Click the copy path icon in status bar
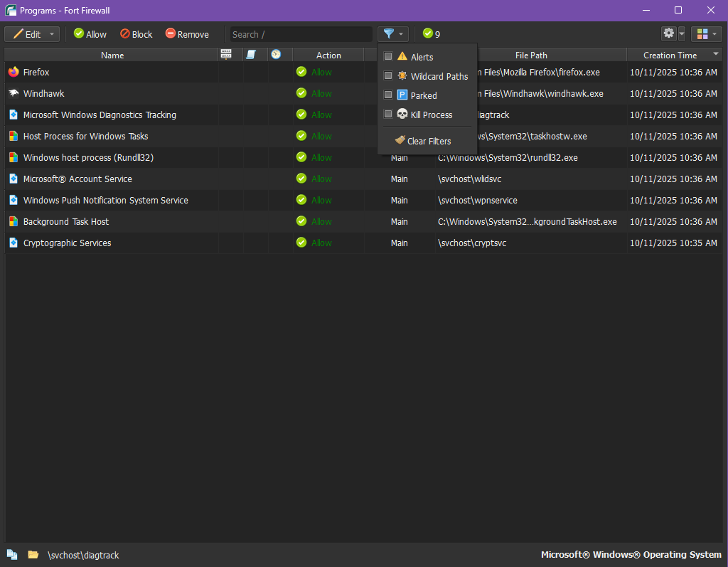728x567 pixels. coord(12,554)
